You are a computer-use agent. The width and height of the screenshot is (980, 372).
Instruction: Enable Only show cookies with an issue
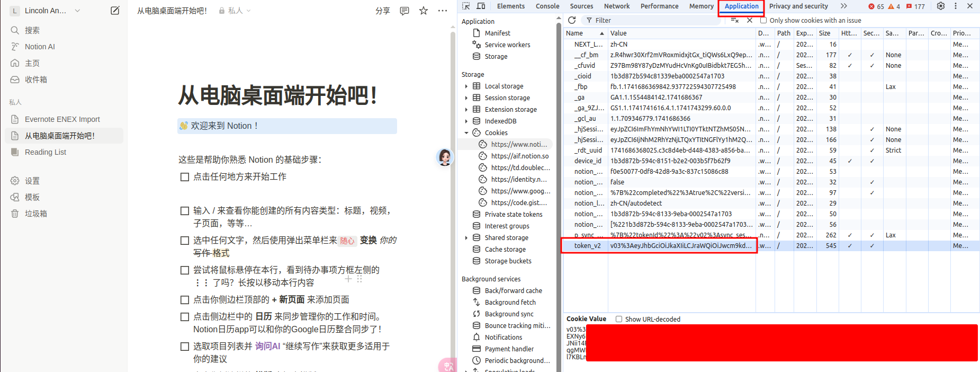pos(763,20)
